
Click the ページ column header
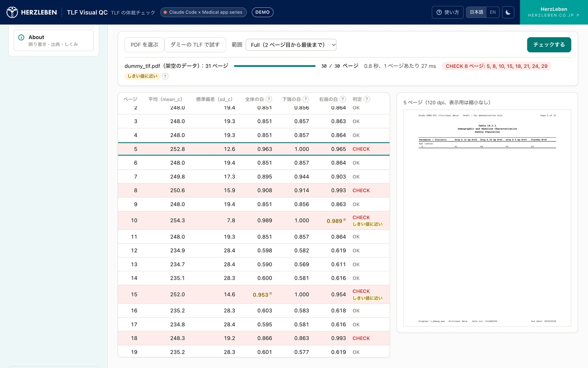[130, 99]
